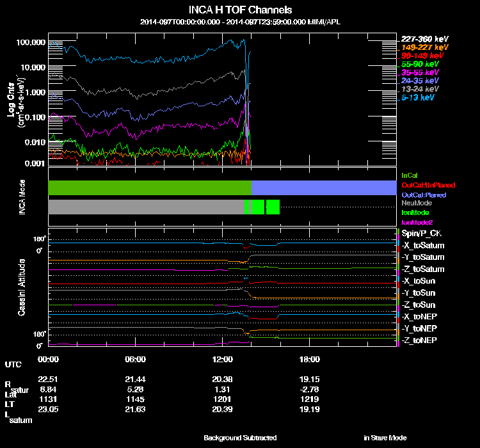This screenshot has height=448, width=480.
Task: Click the L saturn value 21.63
Action: click(x=135, y=409)
